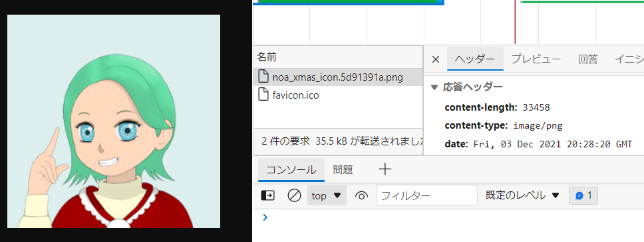This screenshot has width=644, height=242.
Task: Select the コンソール drawer tab
Action: coord(291,169)
